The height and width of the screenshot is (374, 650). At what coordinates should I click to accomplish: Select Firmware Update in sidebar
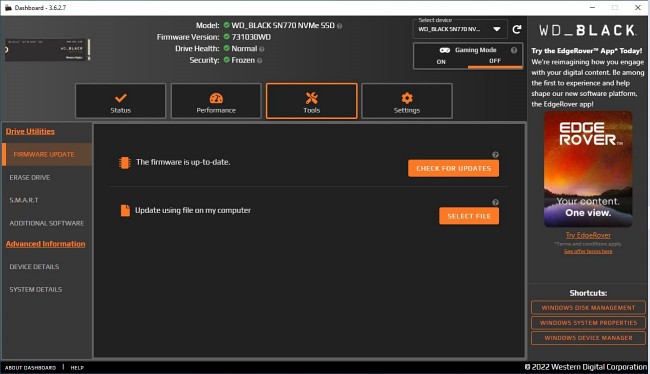click(x=47, y=154)
